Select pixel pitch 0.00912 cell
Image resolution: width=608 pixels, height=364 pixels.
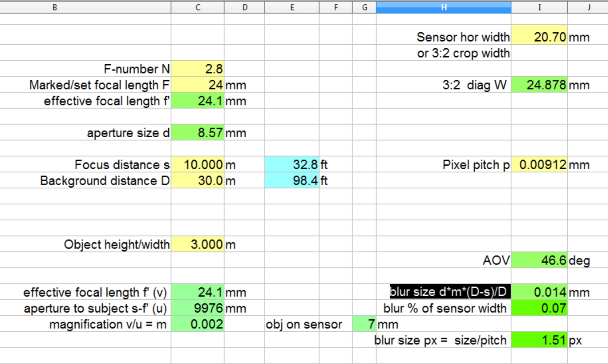click(539, 165)
